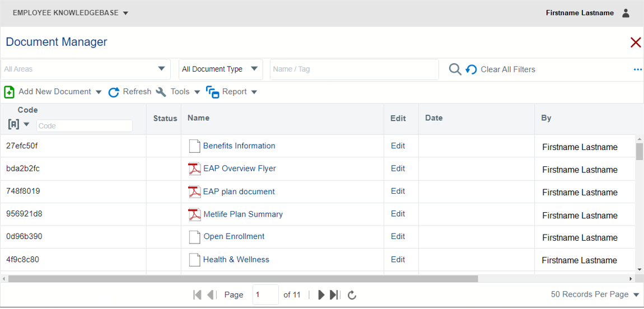Click the Add New Document icon
Image resolution: width=644 pixels, height=309 pixels.
coord(9,92)
